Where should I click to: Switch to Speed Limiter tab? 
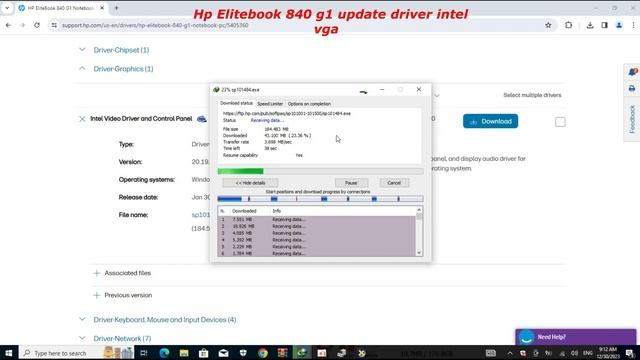pos(270,104)
